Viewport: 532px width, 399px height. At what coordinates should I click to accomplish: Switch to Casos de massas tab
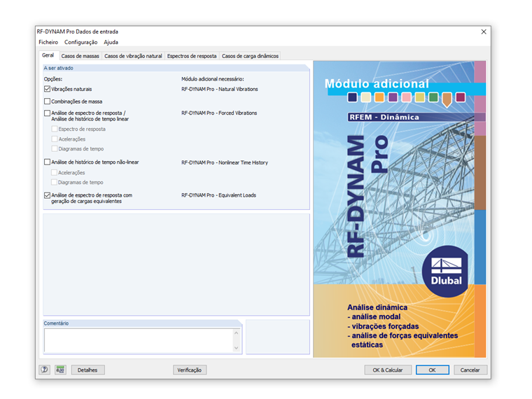[x=80, y=56]
